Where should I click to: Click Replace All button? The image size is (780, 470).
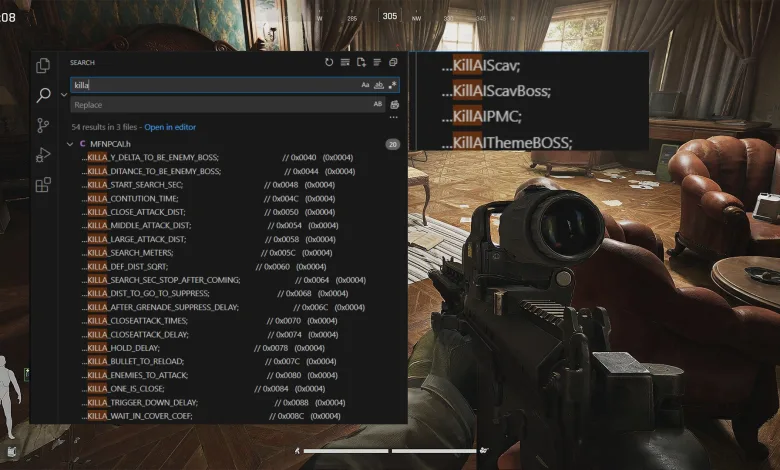coord(394,105)
